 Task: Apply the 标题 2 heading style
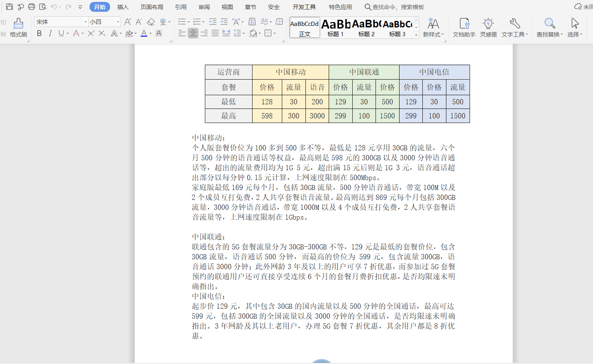coord(366,28)
